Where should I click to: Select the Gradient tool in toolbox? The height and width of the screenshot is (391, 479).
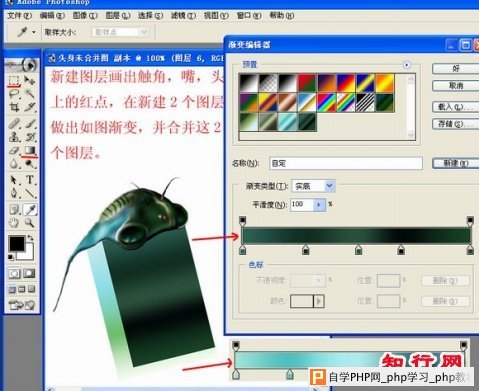pos(30,151)
